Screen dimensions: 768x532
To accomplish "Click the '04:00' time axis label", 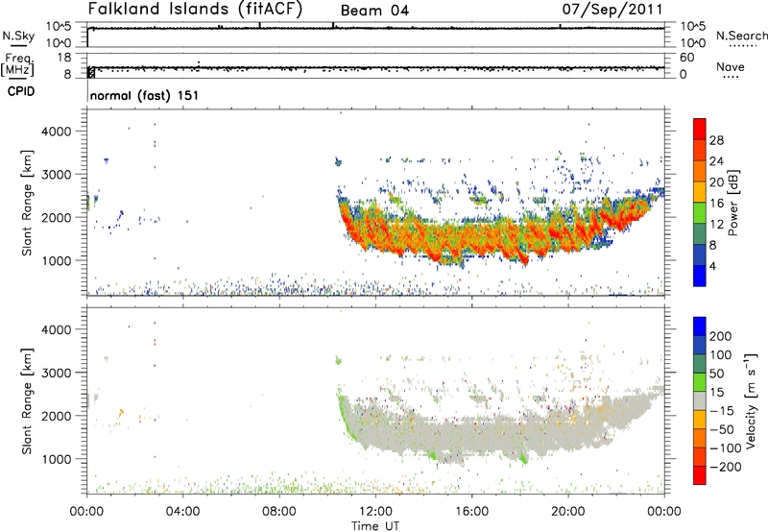I will 183,512.
